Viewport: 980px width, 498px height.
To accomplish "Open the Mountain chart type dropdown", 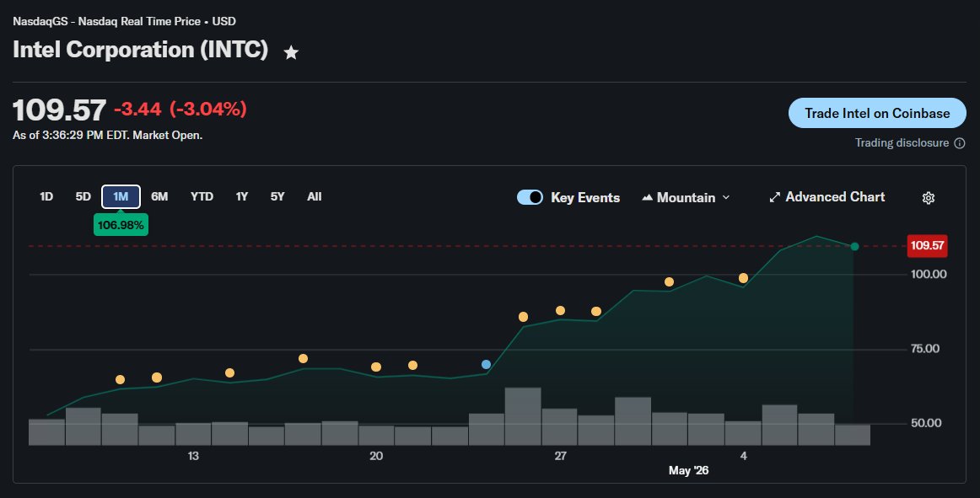I will point(686,197).
